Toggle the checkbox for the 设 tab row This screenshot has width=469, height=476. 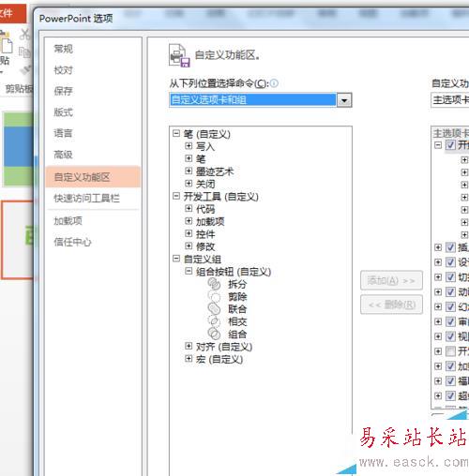coord(450,262)
